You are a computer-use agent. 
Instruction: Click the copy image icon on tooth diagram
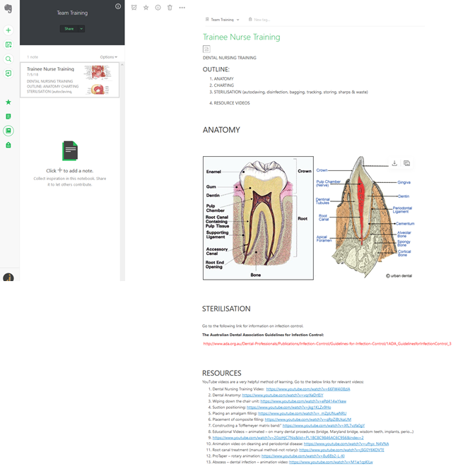point(406,163)
